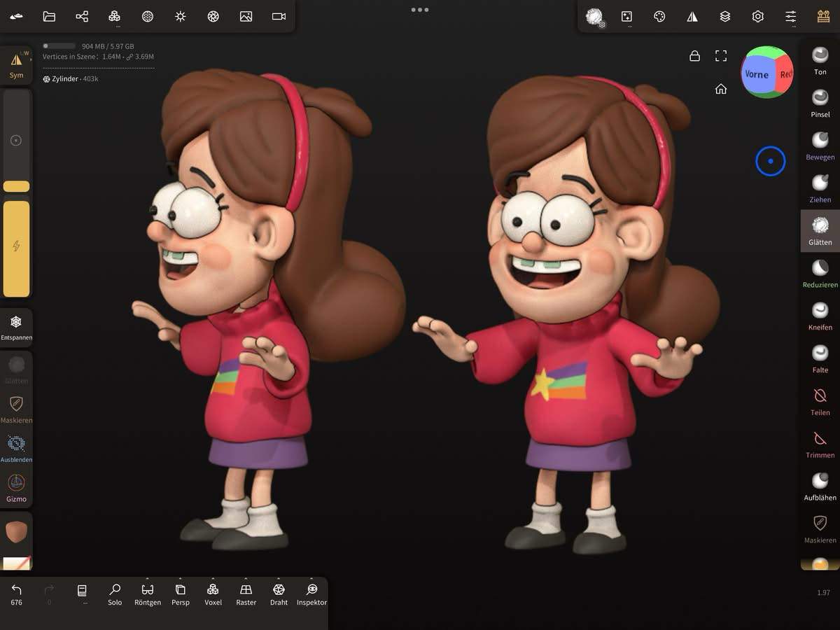
Task: Toggle Solo mode
Action: (115, 594)
